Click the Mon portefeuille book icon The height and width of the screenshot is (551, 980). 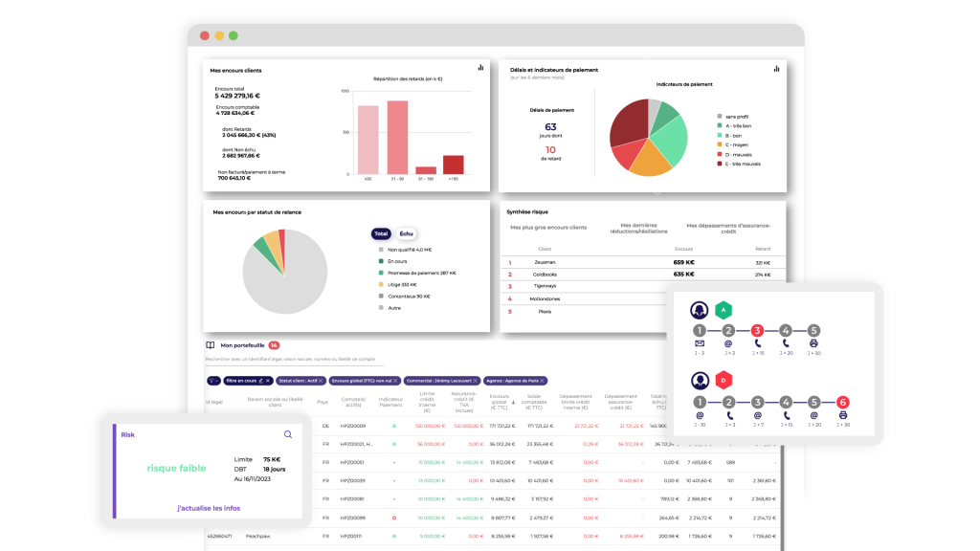point(211,344)
